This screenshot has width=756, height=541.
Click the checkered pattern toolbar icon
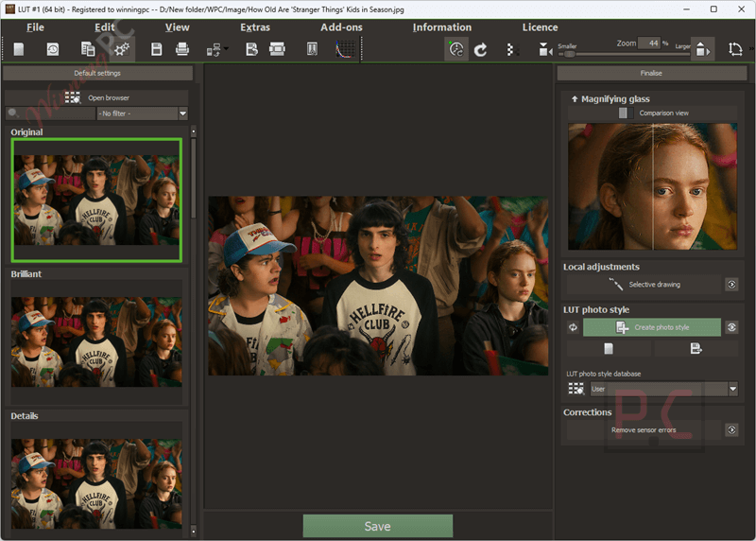click(512, 50)
